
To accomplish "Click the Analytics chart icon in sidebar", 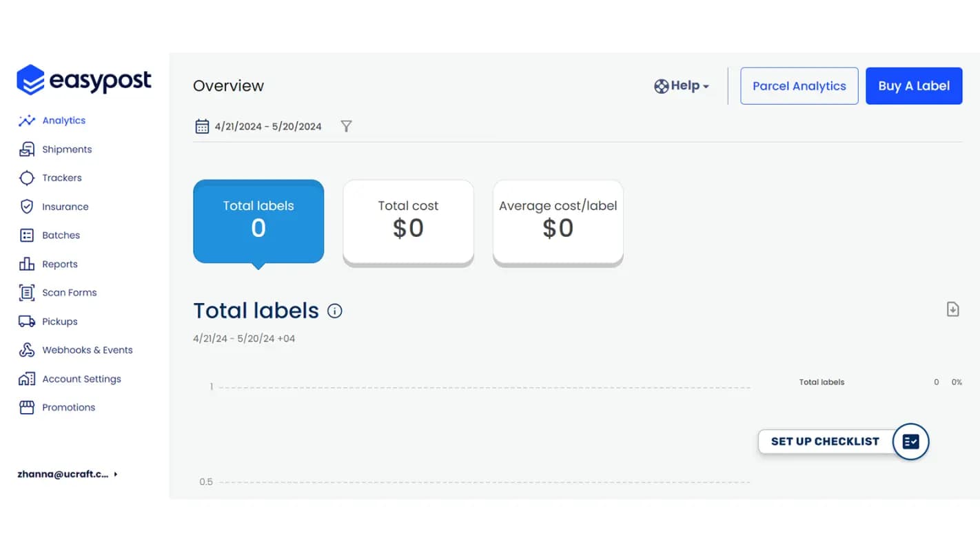I will tap(27, 121).
